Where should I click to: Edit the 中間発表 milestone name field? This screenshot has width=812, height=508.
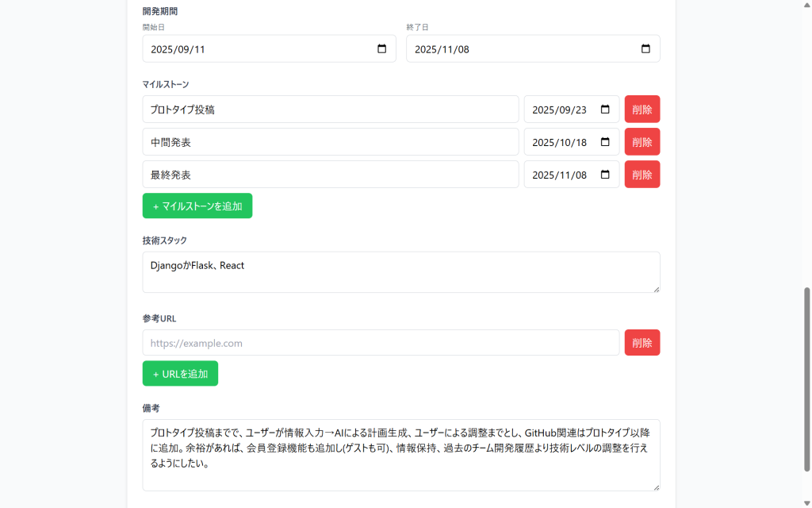[x=330, y=142]
